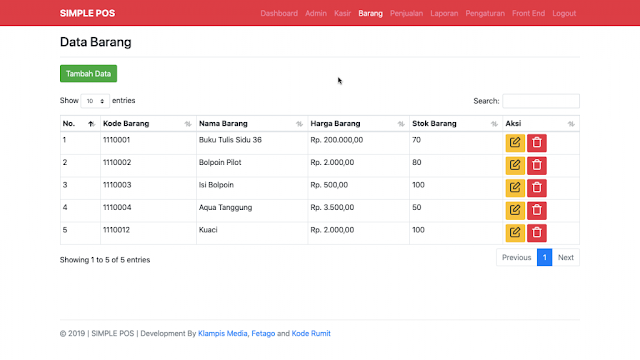The height and width of the screenshot is (360, 640).
Task: Open the Penjualan page
Action: pos(407,13)
